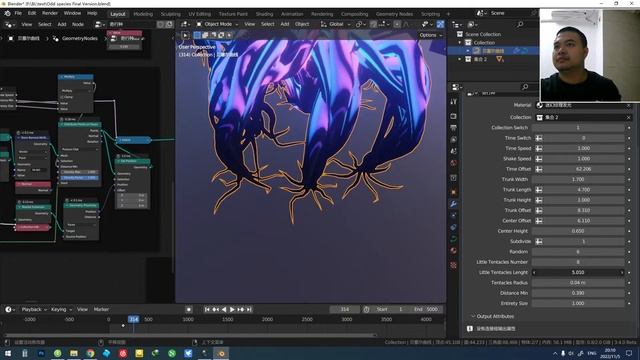
Task: Jump to the timeline end frame
Action: click(249, 310)
